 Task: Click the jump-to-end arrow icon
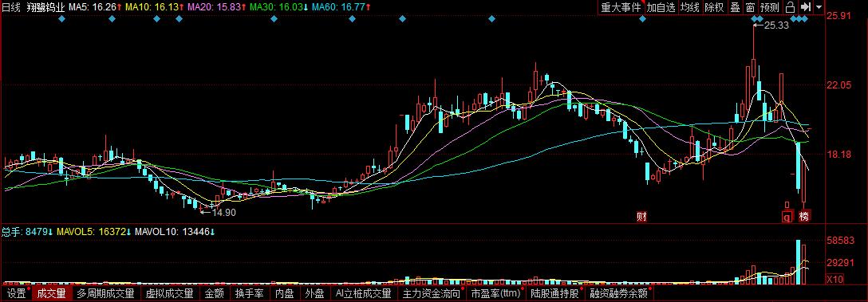point(806,7)
